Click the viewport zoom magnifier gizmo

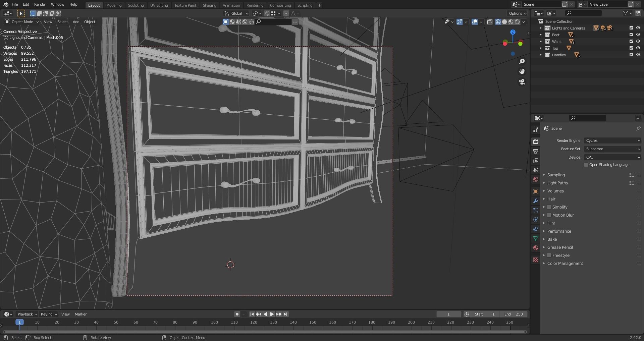pyautogui.click(x=522, y=61)
